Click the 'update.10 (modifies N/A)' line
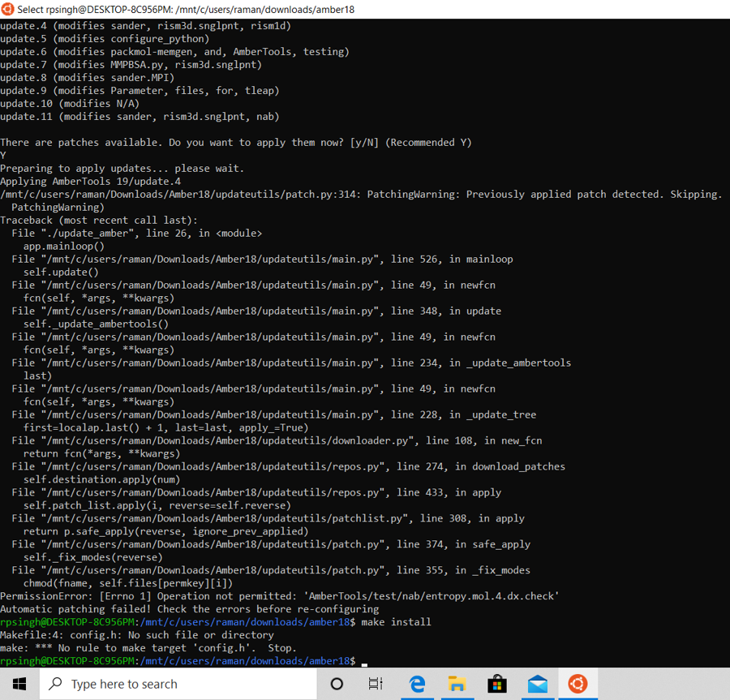The height and width of the screenshot is (700, 730). (x=70, y=104)
